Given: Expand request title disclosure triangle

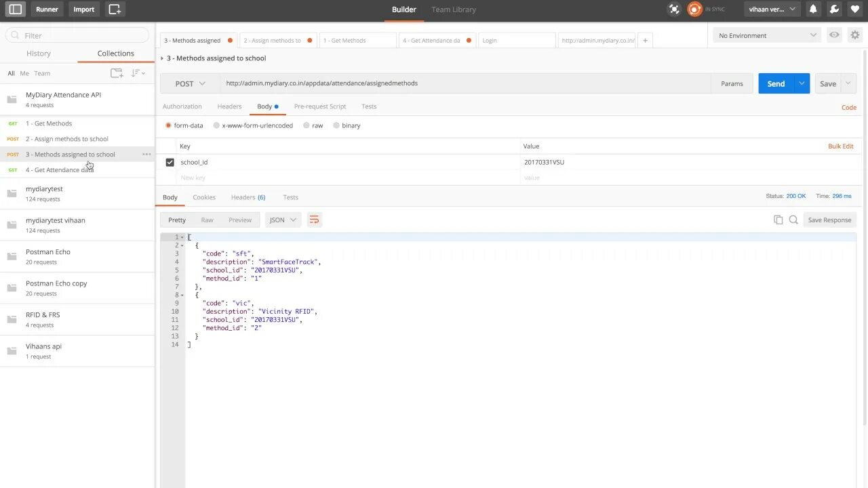Looking at the screenshot, I should [x=162, y=58].
